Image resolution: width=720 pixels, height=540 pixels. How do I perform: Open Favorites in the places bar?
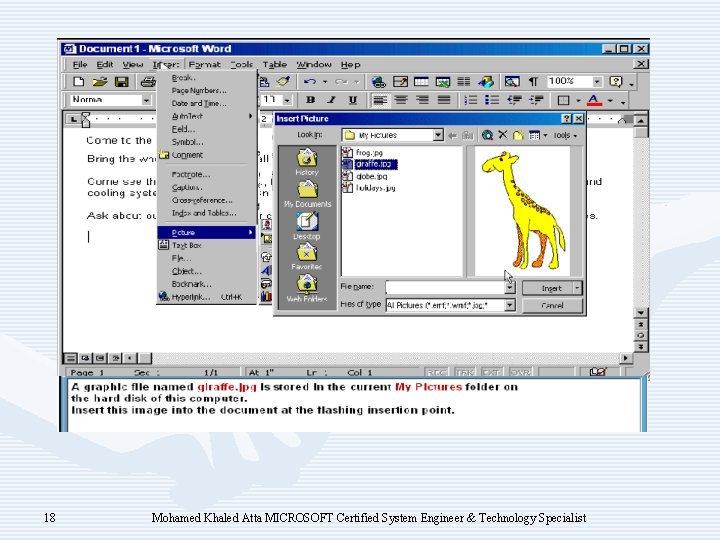pyautogui.click(x=307, y=257)
